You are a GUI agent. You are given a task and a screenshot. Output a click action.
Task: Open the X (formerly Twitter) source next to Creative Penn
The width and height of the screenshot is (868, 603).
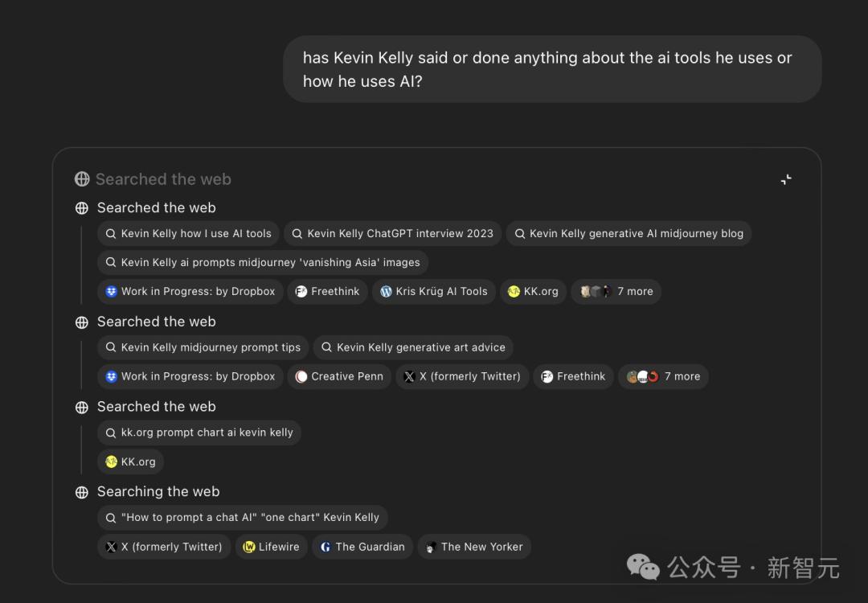[462, 376]
